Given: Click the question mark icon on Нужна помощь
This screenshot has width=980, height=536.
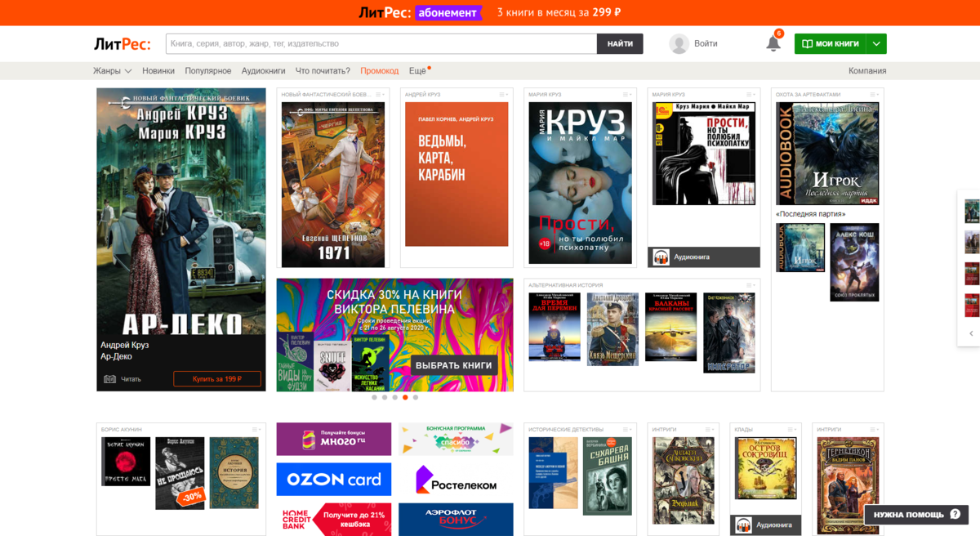Looking at the screenshot, I should [x=955, y=515].
